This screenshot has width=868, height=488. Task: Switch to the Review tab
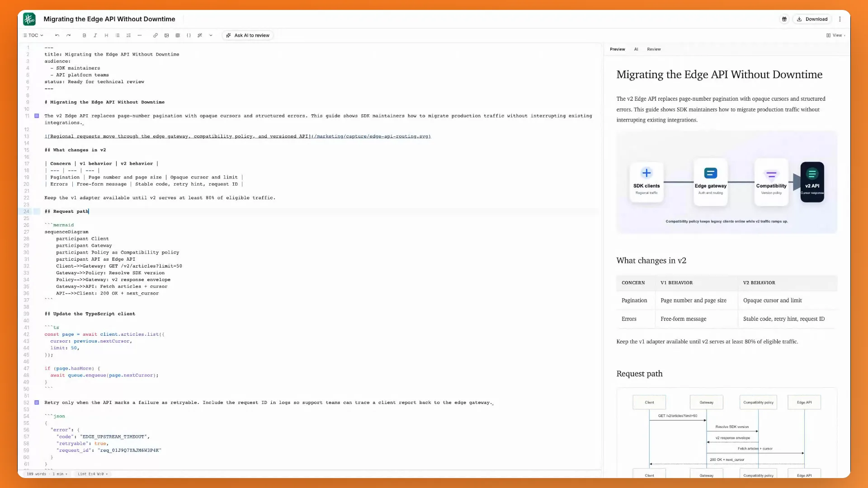pos(654,49)
